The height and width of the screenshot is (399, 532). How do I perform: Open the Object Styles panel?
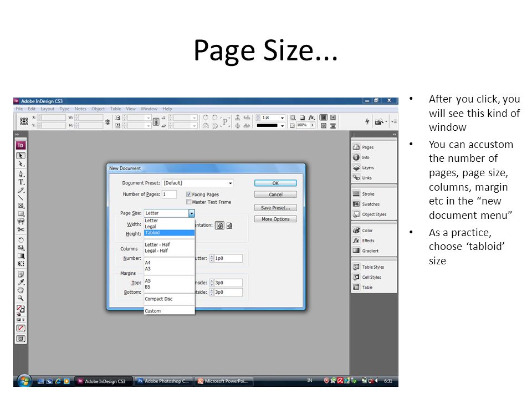click(373, 214)
